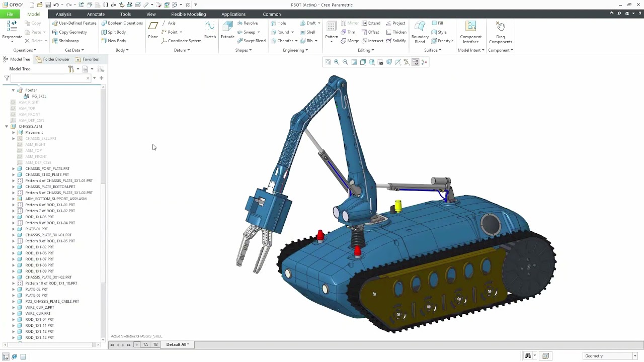Screen dimensions: 644x362
Task: Expand the CHASSIS_PORT_PLATE.PRT node
Action: pyautogui.click(x=14, y=168)
